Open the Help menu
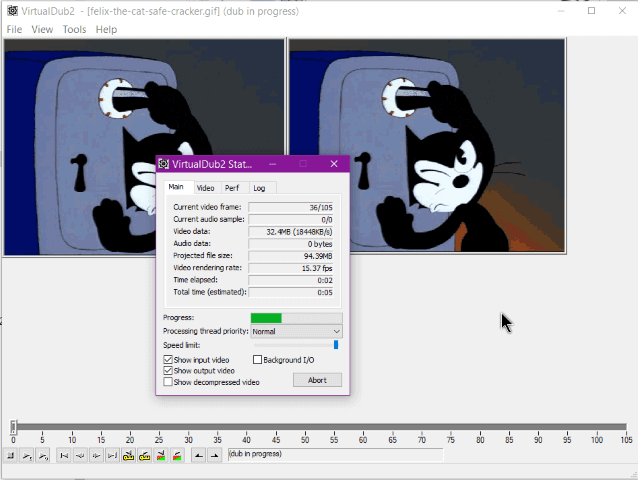 (x=106, y=29)
